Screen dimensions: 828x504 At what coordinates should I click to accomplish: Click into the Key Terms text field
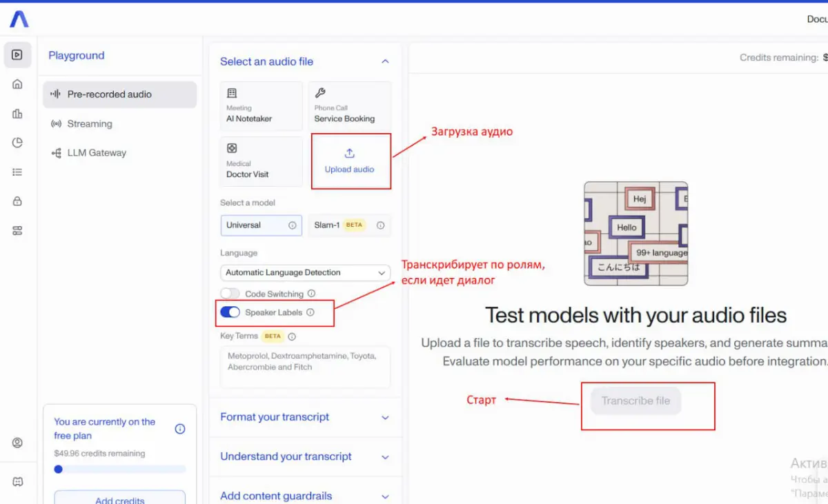click(305, 367)
